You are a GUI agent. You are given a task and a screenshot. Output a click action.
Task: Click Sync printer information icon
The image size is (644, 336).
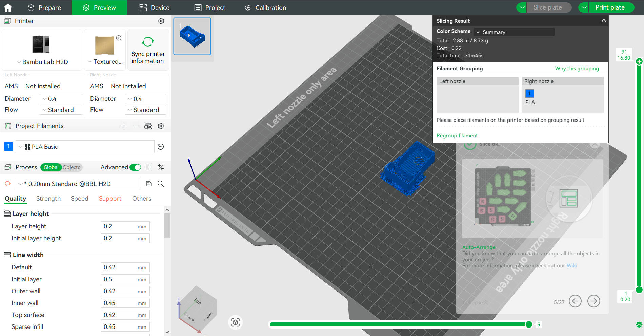tap(148, 42)
